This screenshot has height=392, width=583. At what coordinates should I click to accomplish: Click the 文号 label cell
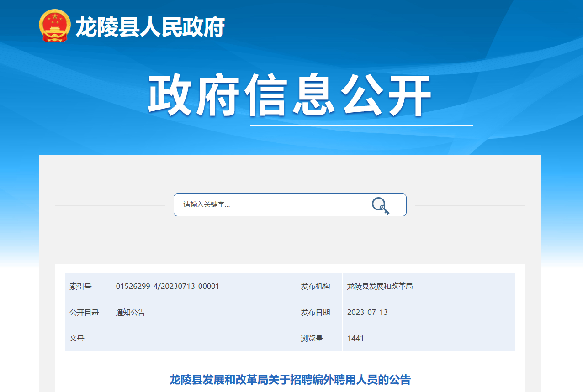(x=77, y=339)
